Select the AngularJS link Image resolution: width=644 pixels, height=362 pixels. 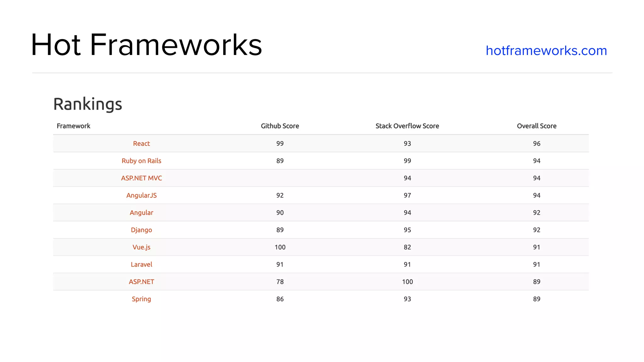click(141, 195)
